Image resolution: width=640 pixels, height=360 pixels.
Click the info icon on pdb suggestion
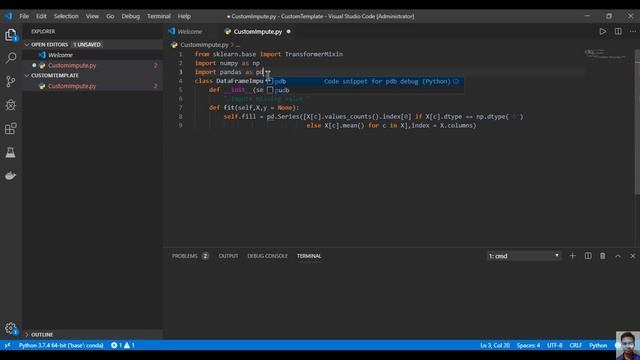[456, 81]
